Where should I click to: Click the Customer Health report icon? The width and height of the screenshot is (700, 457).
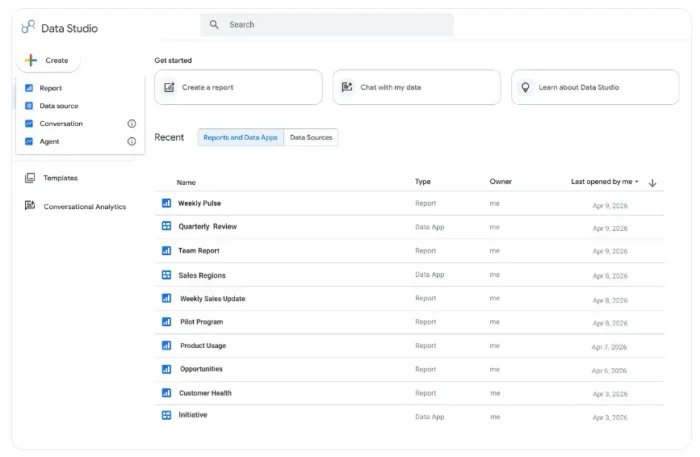click(167, 393)
